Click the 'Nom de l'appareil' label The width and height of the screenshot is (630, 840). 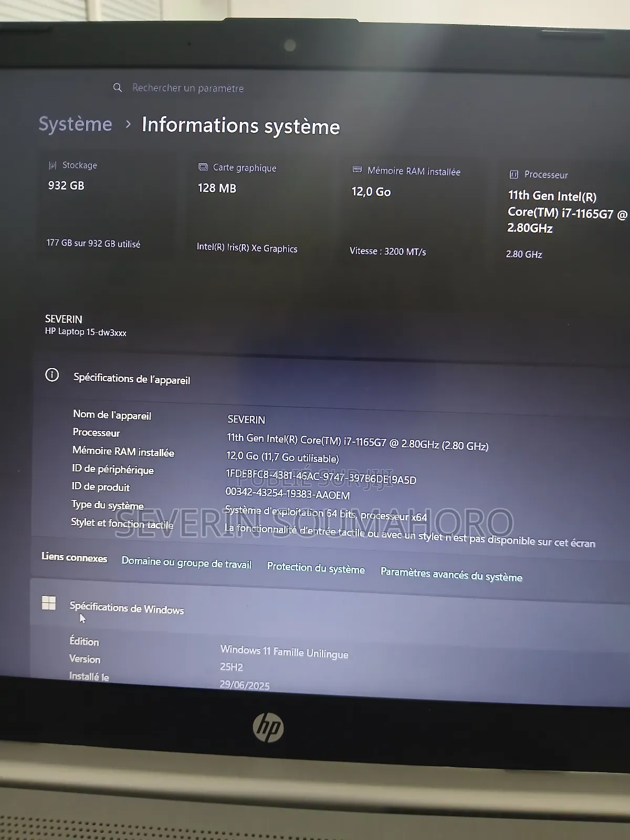[x=112, y=415]
